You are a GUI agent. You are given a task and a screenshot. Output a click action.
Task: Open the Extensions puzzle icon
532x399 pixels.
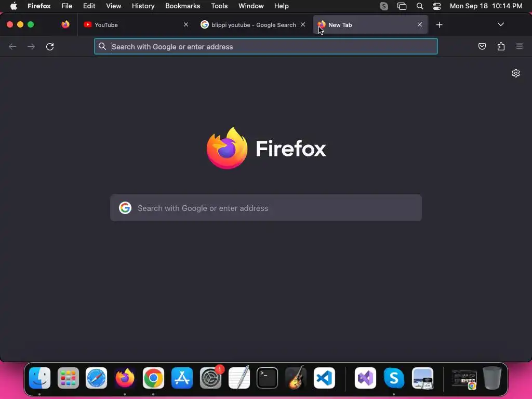pos(501,46)
